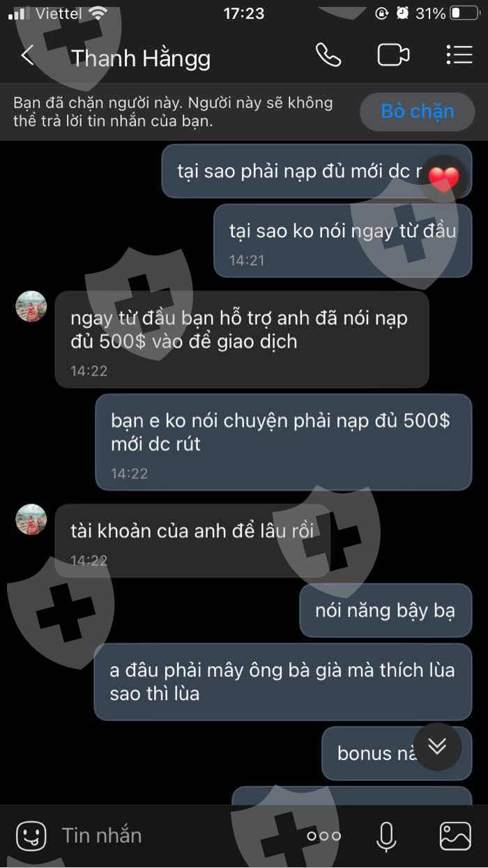Screen dimensions: 488x868
Task: Jump to latest messages with double chevron
Action: [437, 747]
